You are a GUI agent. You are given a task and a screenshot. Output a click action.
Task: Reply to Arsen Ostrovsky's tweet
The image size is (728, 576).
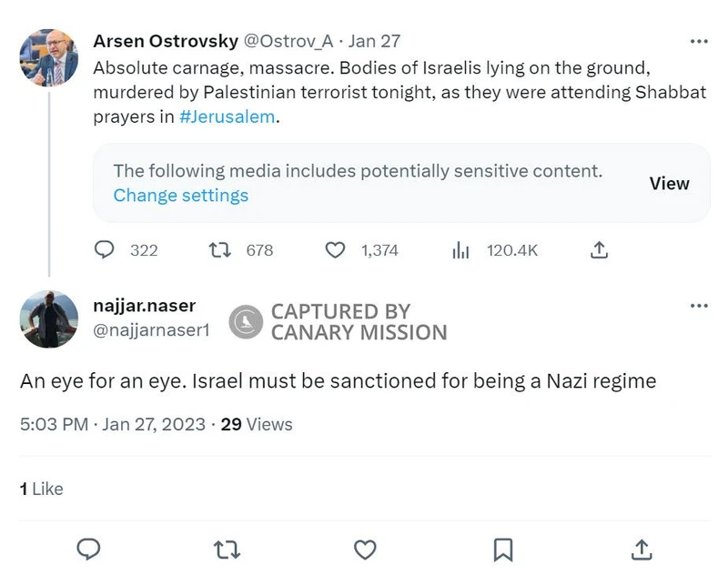104,250
